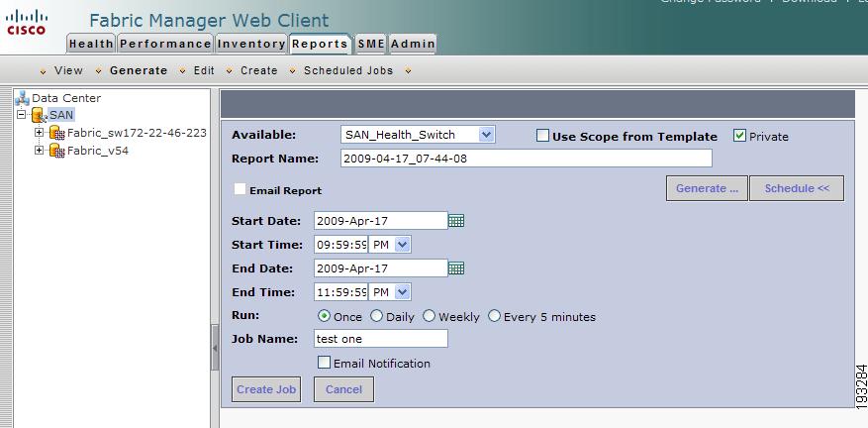The height and width of the screenshot is (428, 868).
Task: Enable the Email Report checkbox
Action: (240, 189)
